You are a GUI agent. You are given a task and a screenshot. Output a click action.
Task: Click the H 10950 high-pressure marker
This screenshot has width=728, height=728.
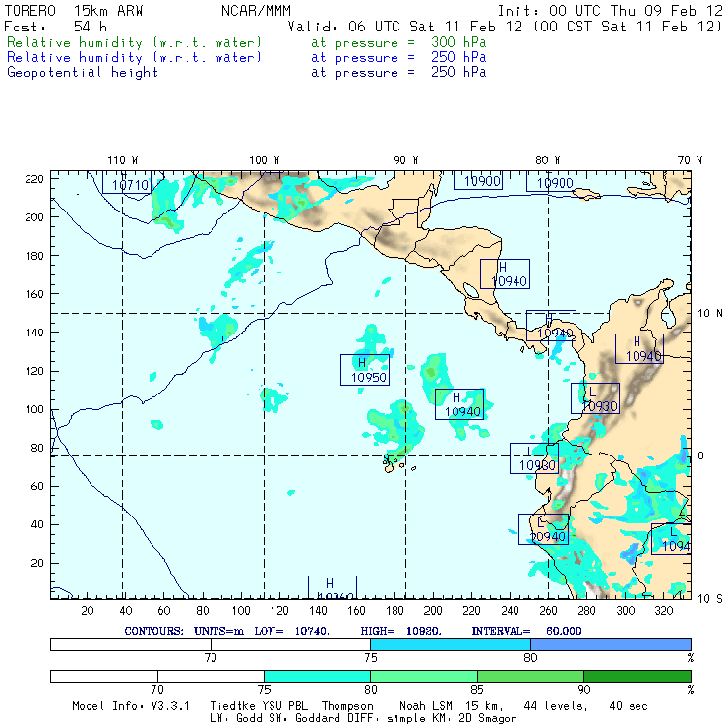click(x=365, y=370)
